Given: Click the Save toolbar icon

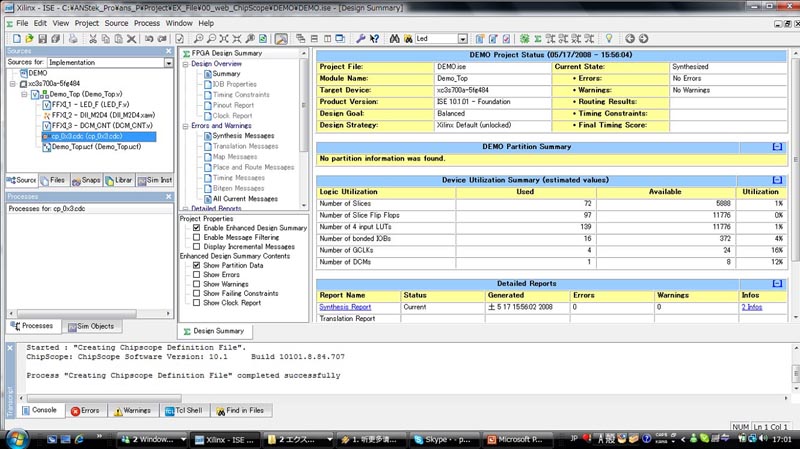Looking at the screenshot, I should 42,39.
